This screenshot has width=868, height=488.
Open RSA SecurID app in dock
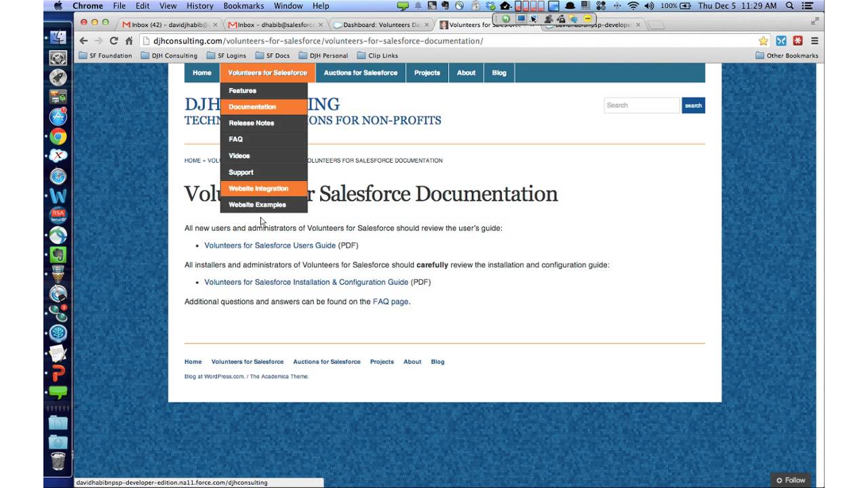pos(58,216)
